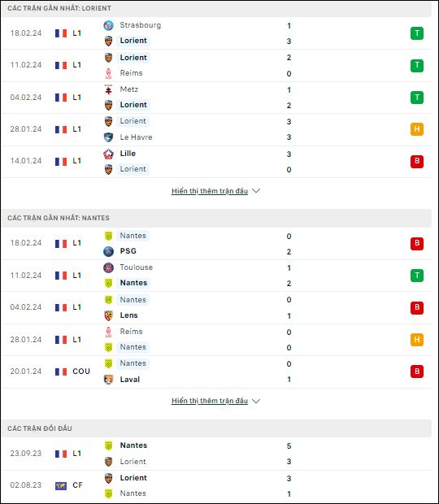Image resolution: width=439 pixels, height=504 pixels.
Task: Expand more Lorient matches chevron
Action: (256, 191)
